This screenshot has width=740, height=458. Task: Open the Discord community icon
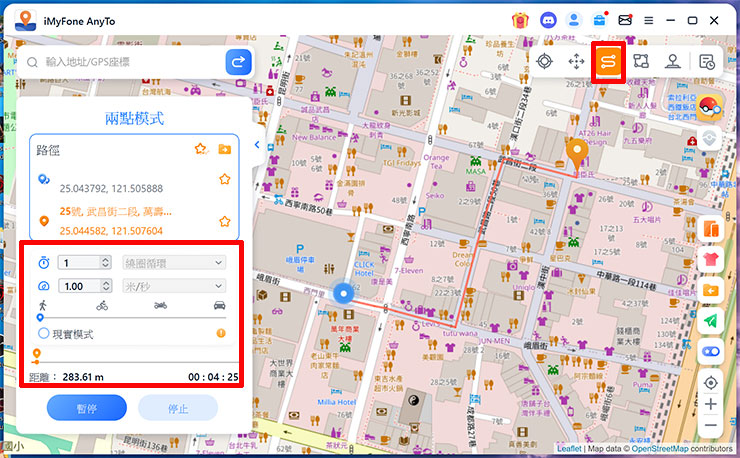pos(547,20)
